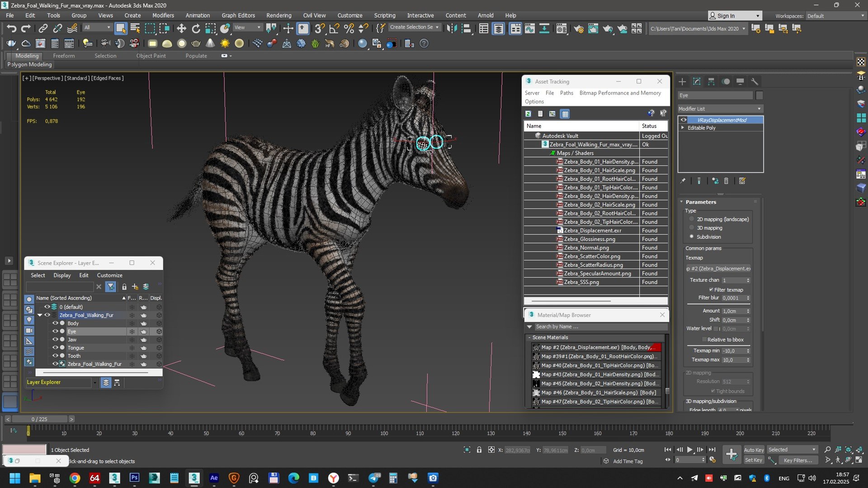Activate the Select Object tool
Image resolution: width=868 pixels, height=488 pixels.
click(x=121, y=28)
